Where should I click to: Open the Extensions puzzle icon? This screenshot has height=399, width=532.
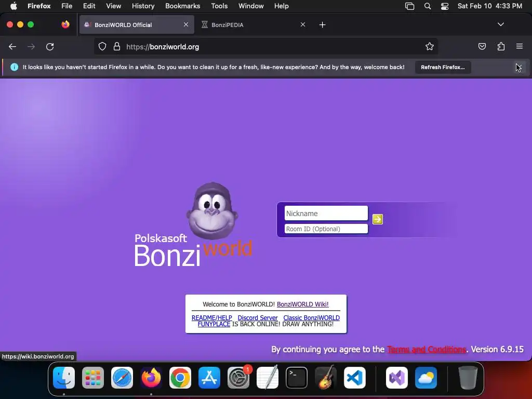pyautogui.click(x=501, y=46)
